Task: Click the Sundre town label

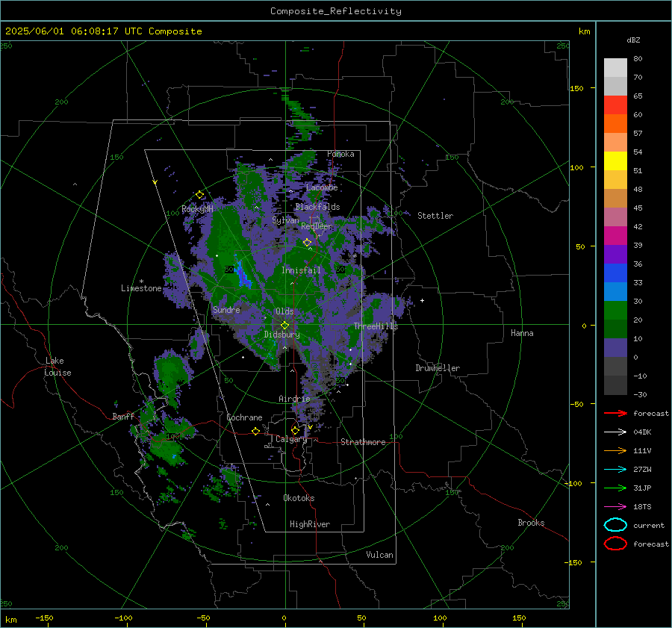Action: click(x=226, y=309)
